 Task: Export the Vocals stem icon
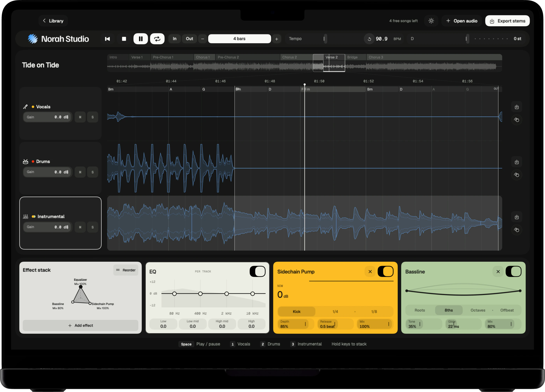[x=517, y=107]
